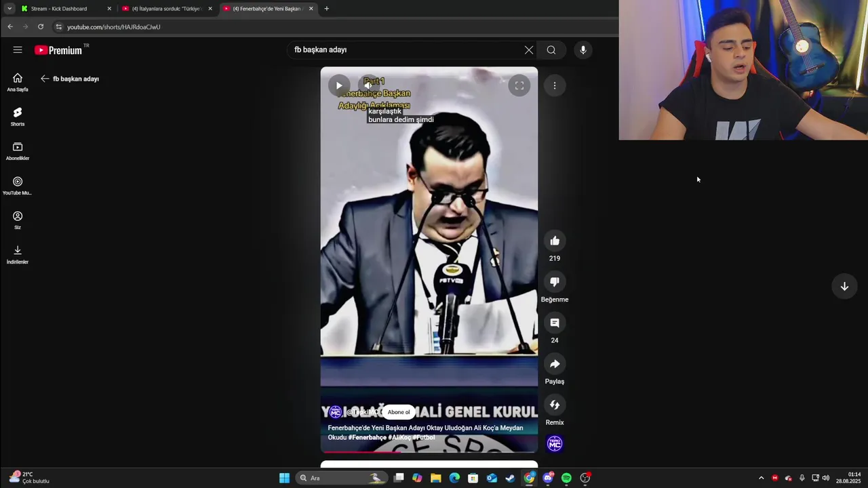Screen dimensions: 868x488
Task: Open the sound source MC thumbnail
Action: [x=555, y=443]
